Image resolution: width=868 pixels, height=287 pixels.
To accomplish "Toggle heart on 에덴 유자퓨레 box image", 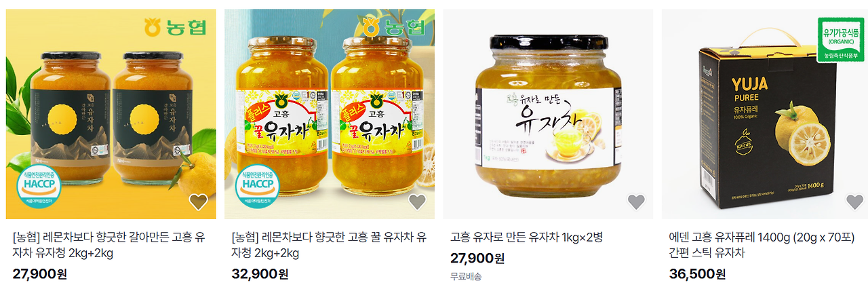I will coord(854,202).
